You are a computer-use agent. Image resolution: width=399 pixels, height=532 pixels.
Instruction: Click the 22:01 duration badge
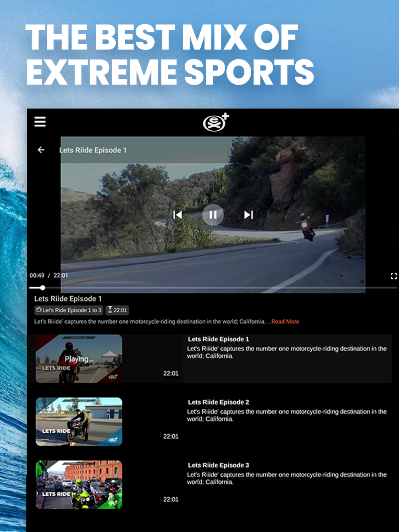117,310
